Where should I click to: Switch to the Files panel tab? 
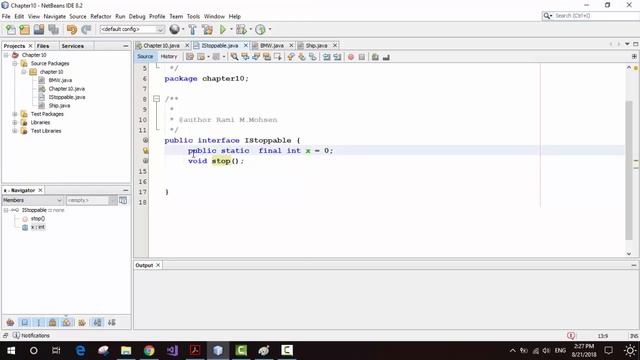(x=43, y=46)
